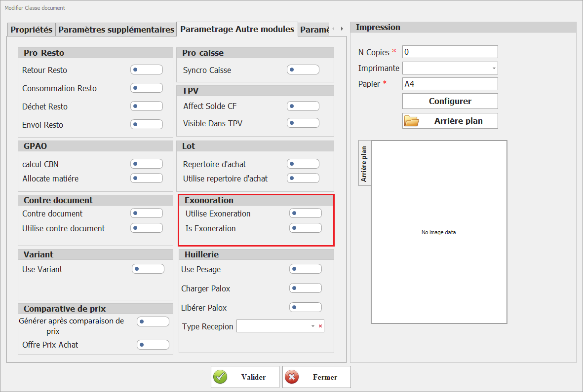The height and width of the screenshot is (392, 583).
Task: Click the Papier text field
Action: click(450, 84)
